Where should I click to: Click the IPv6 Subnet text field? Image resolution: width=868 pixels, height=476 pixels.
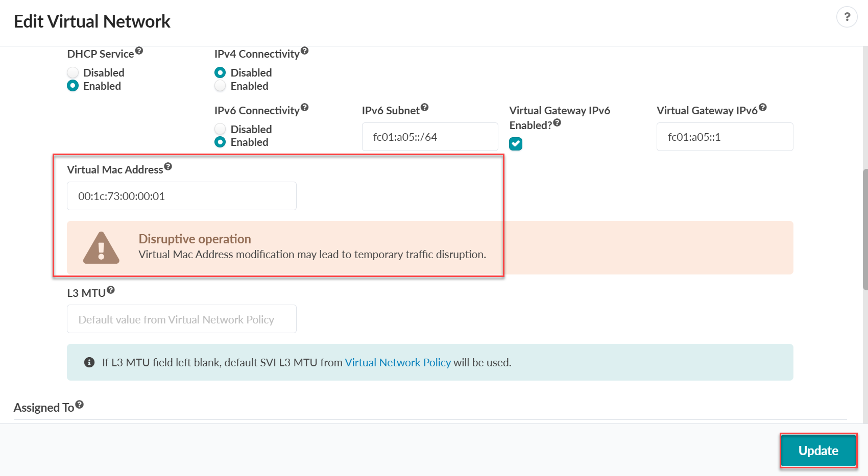click(429, 137)
